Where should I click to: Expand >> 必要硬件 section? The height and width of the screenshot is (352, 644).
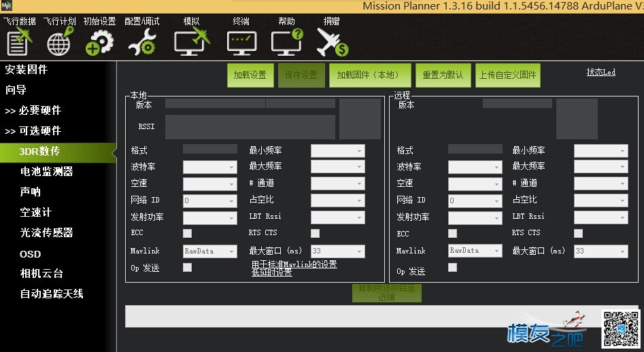coord(33,110)
